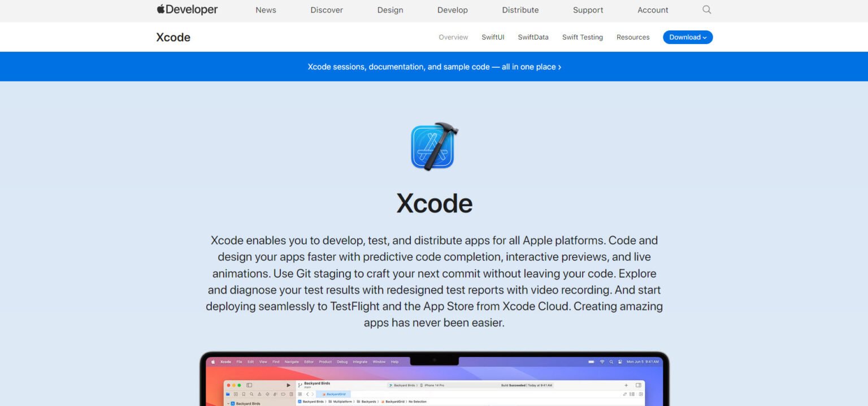Toggle the inspector panel in Xcode's toolbar

point(639,385)
